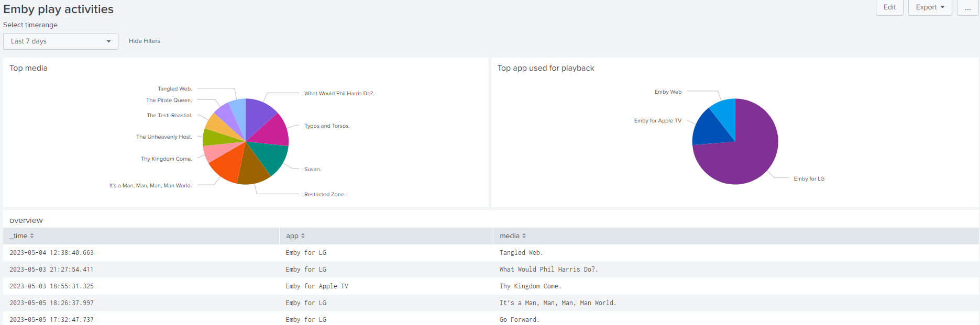
Task: Click the What Would Phil Harris Do?. chart label
Action: point(339,94)
